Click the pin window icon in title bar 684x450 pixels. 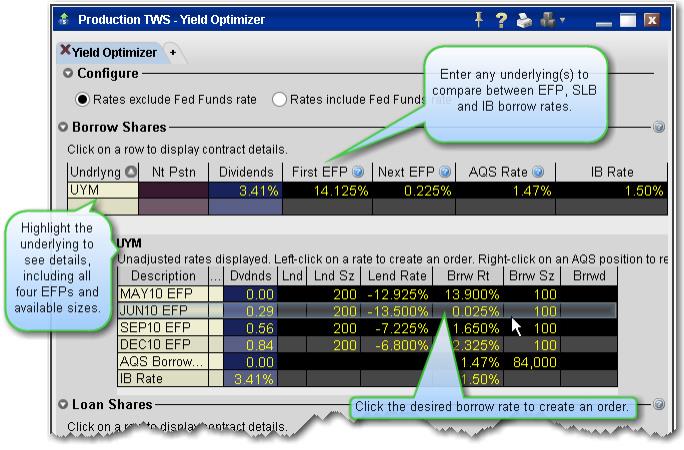[x=479, y=19]
